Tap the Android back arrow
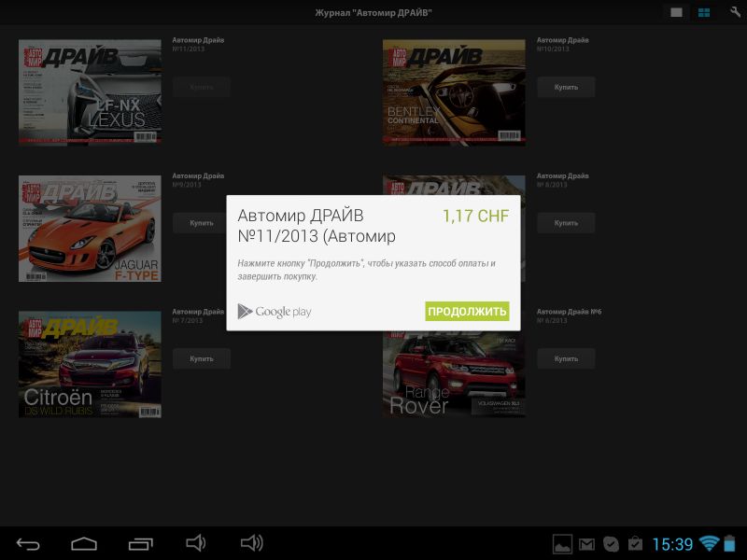This screenshot has width=747, height=560. pyautogui.click(x=28, y=544)
